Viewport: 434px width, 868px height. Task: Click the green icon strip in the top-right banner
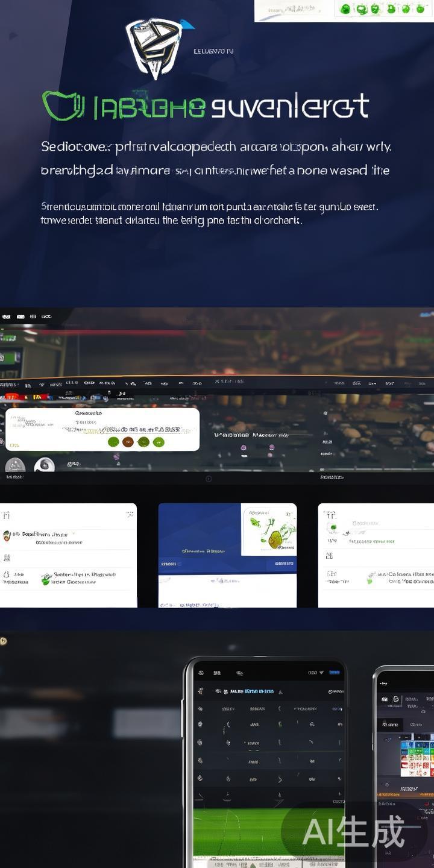pos(383,9)
